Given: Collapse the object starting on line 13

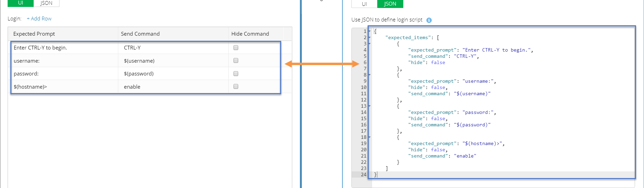Looking at the screenshot, I should click(x=369, y=106).
